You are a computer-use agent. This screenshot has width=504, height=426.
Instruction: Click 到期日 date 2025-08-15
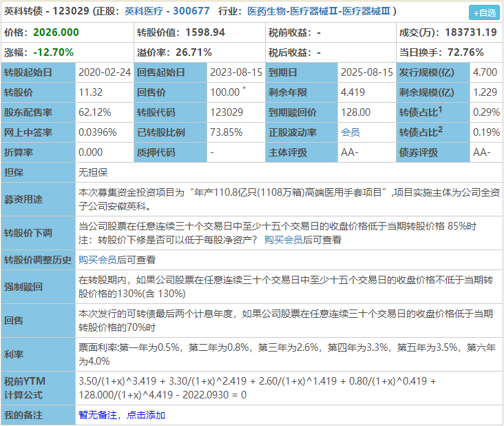point(367,72)
